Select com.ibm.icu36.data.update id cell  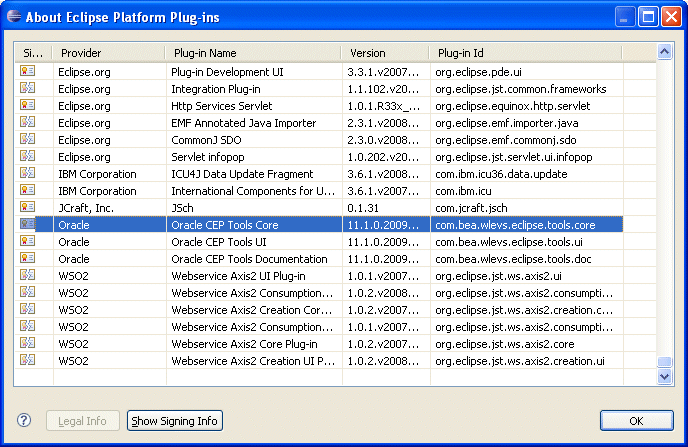[x=527, y=174]
